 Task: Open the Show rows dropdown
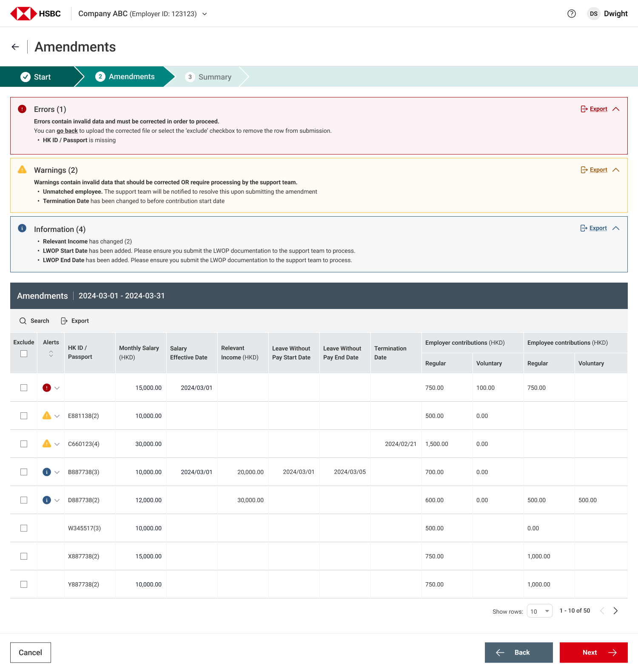tap(540, 611)
